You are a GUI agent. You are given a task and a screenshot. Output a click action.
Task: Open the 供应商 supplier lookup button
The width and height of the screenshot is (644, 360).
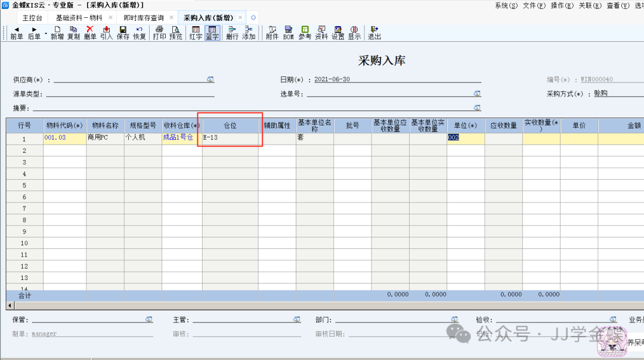[x=210, y=79]
